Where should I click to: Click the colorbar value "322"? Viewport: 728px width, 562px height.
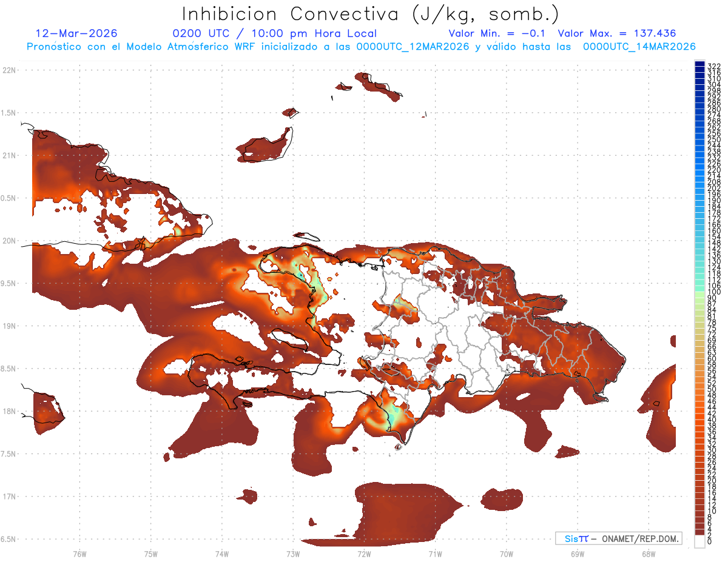(x=714, y=66)
